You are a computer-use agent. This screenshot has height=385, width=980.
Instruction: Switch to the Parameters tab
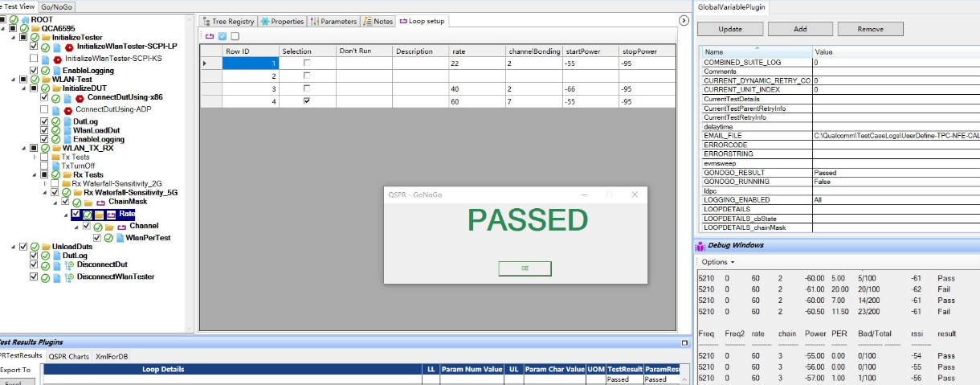(x=333, y=22)
